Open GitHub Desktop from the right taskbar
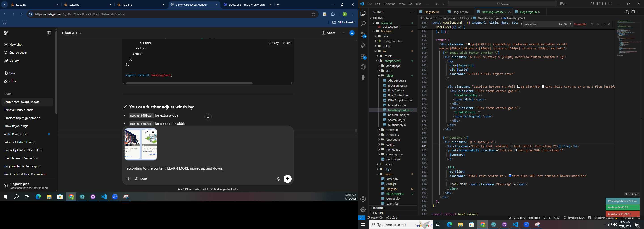Viewport: 644px width, 229px height. click(x=504, y=225)
